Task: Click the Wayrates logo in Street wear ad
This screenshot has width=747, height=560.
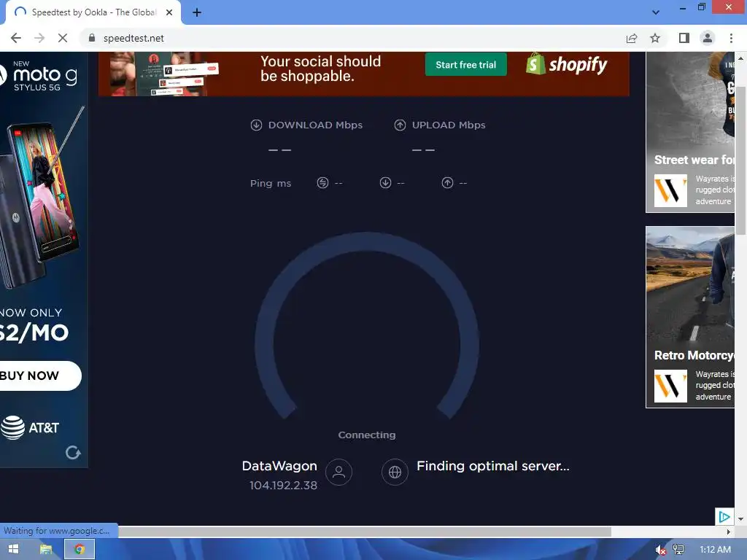Action: [670, 190]
